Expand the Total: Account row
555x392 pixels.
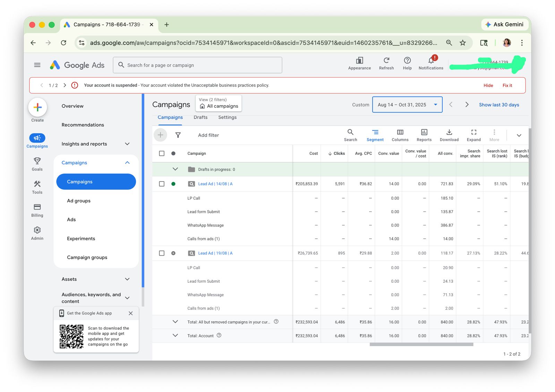pyautogui.click(x=175, y=335)
